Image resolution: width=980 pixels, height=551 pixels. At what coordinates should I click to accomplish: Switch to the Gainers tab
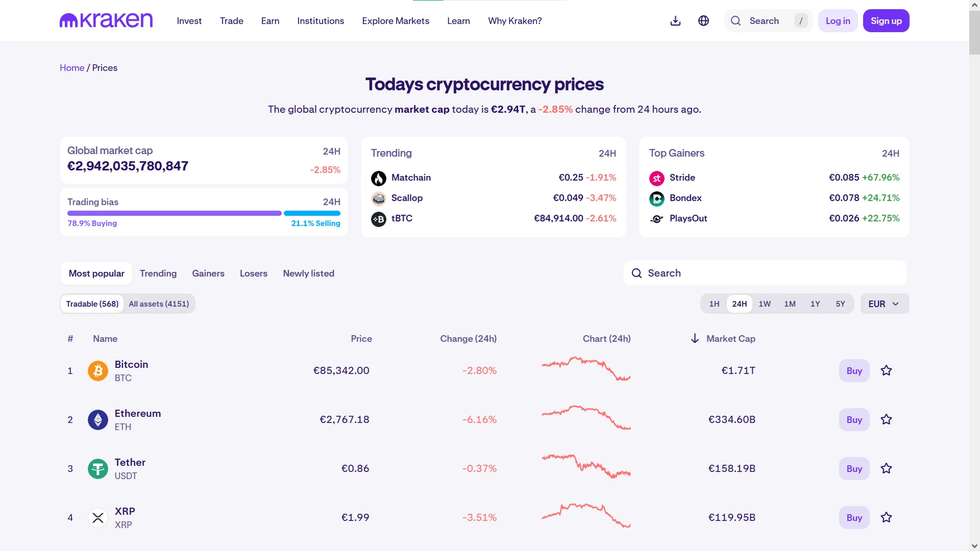pos(208,273)
